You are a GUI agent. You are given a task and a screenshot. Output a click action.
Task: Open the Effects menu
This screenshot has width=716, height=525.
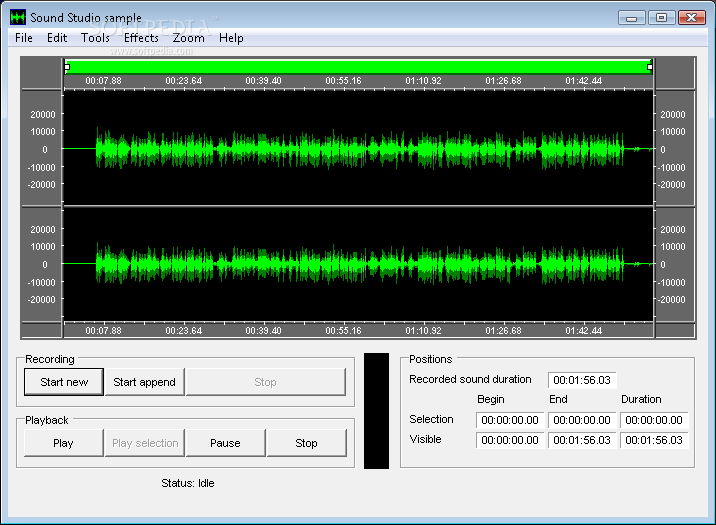click(x=141, y=38)
